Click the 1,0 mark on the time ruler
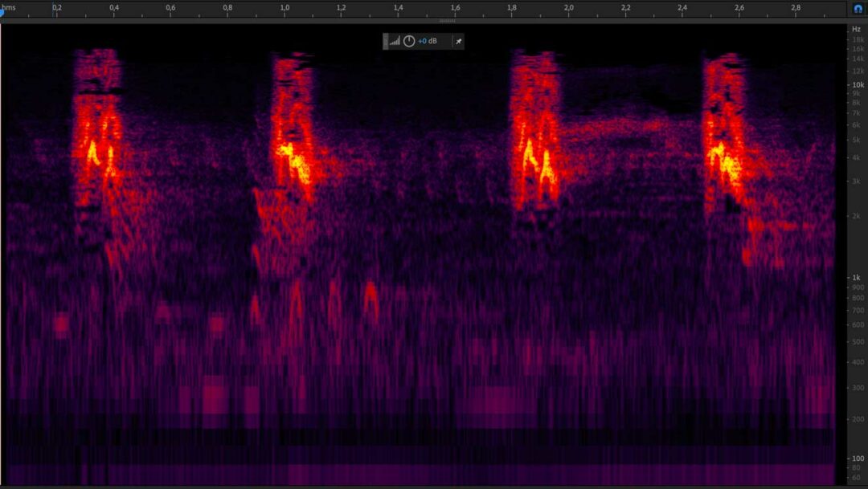 coord(285,8)
